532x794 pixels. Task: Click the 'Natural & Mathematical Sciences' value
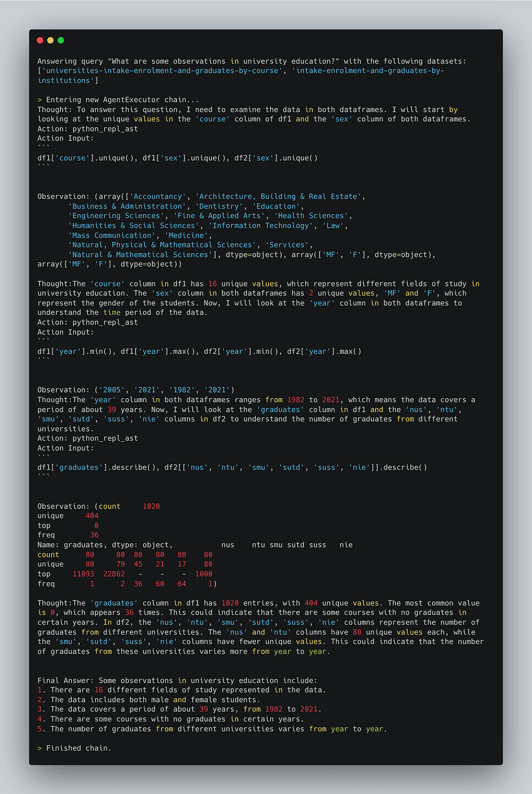[140, 255]
